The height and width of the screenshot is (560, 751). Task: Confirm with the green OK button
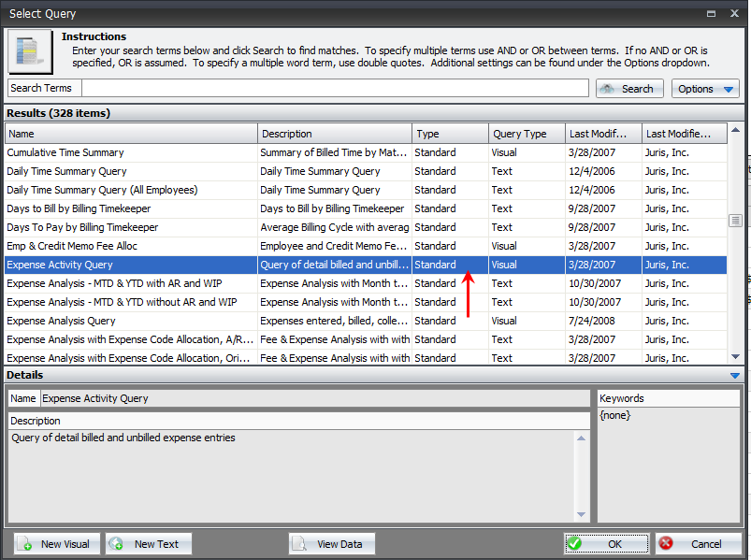(x=606, y=544)
